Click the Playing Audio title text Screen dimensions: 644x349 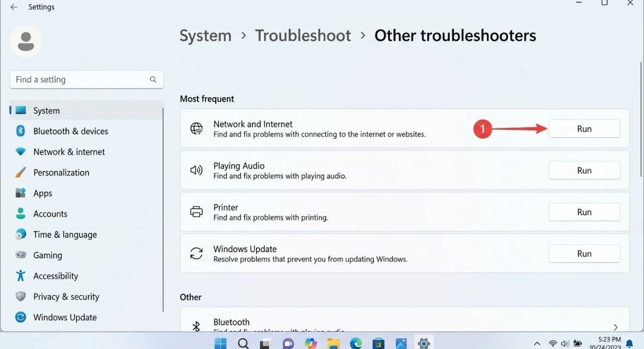tap(239, 166)
